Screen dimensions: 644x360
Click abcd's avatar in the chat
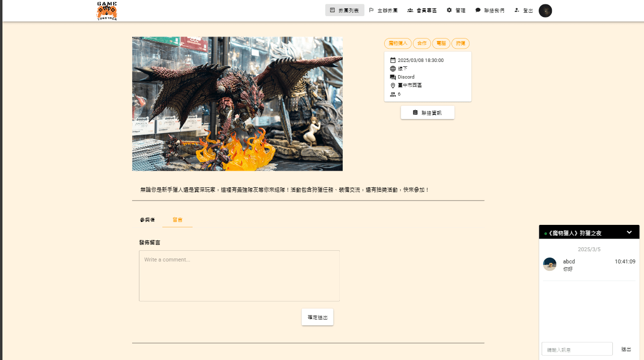pos(549,264)
